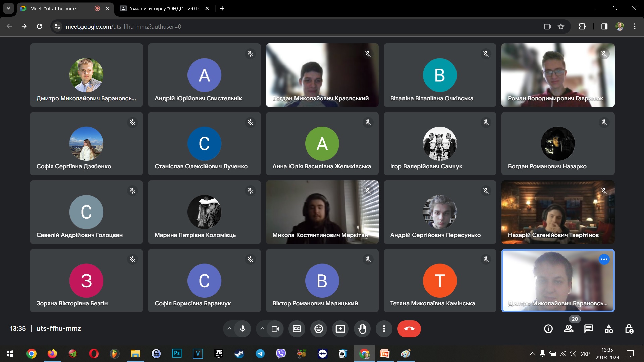The width and height of the screenshot is (644, 362).
Task: Open a new browser tab
Action: pos(222,8)
